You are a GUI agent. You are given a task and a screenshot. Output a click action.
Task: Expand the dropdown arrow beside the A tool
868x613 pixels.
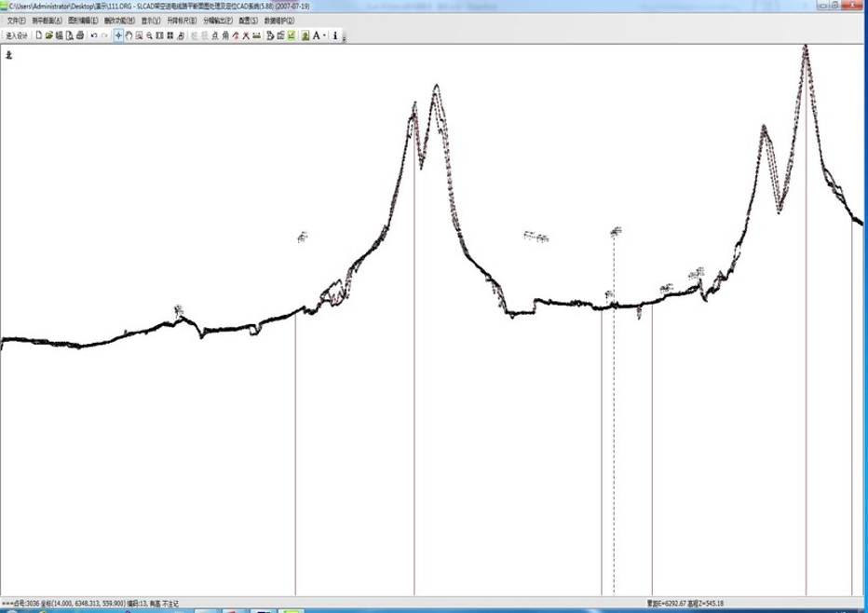tap(324, 35)
